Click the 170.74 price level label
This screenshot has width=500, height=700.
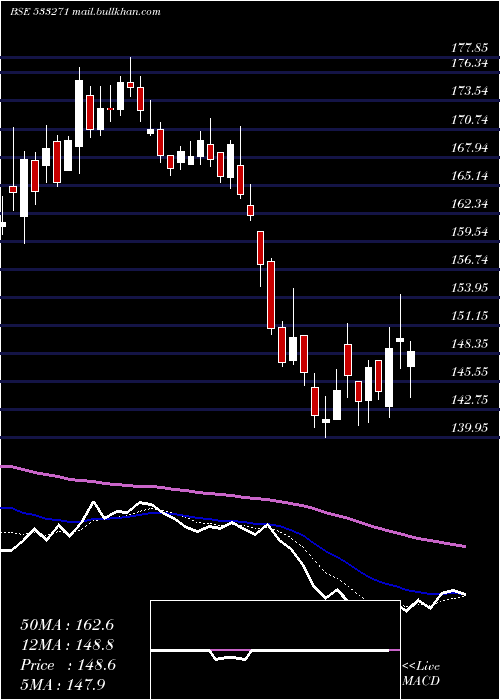(470, 120)
